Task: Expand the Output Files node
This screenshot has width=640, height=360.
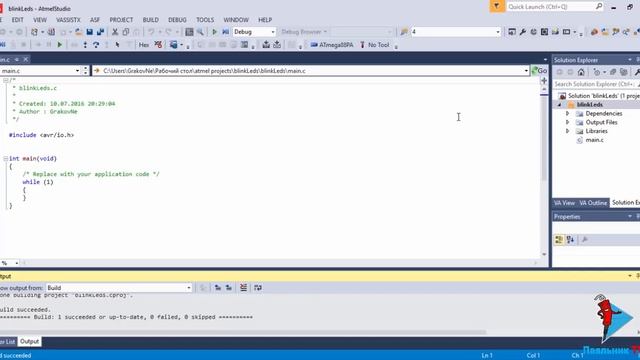Action: click(568, 122)
